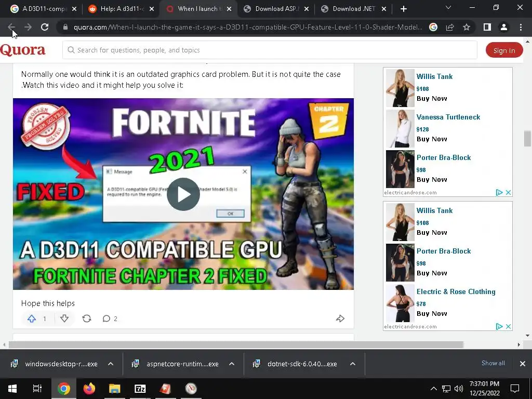The image size is (532, 399).
Task: Close the 'Help: A d3d11' tab
Action: pos(152,9)
